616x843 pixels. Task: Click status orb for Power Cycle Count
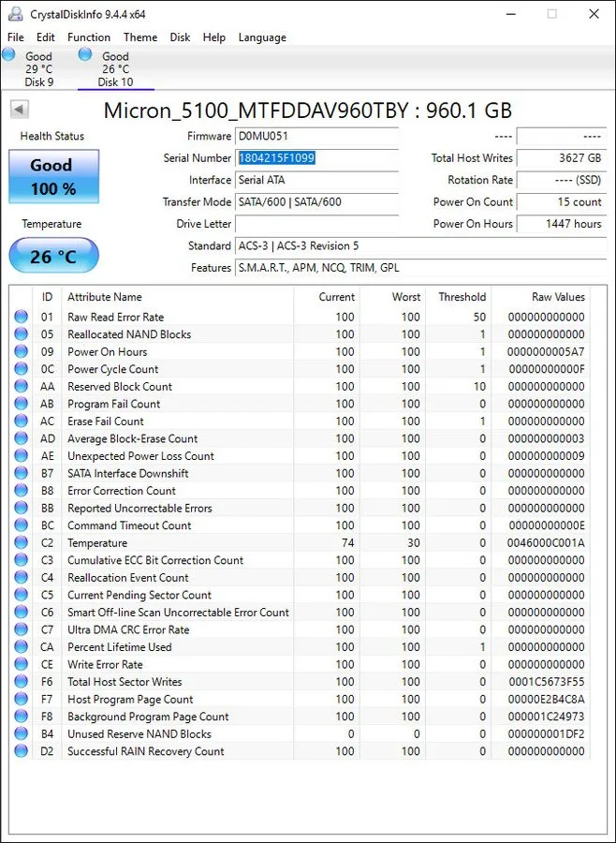(x=21, y=369)
